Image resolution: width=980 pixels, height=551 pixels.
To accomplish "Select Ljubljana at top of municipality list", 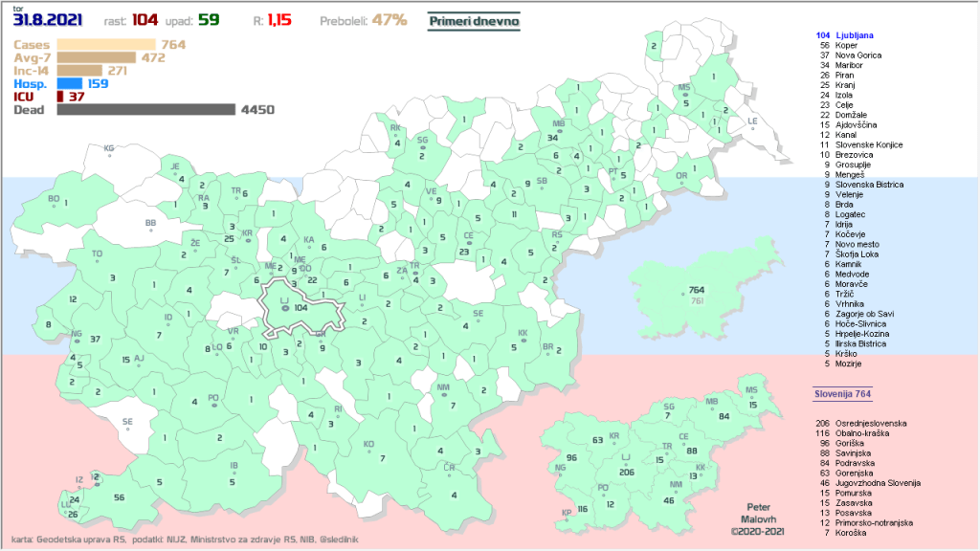I will (x=855, y=35).
